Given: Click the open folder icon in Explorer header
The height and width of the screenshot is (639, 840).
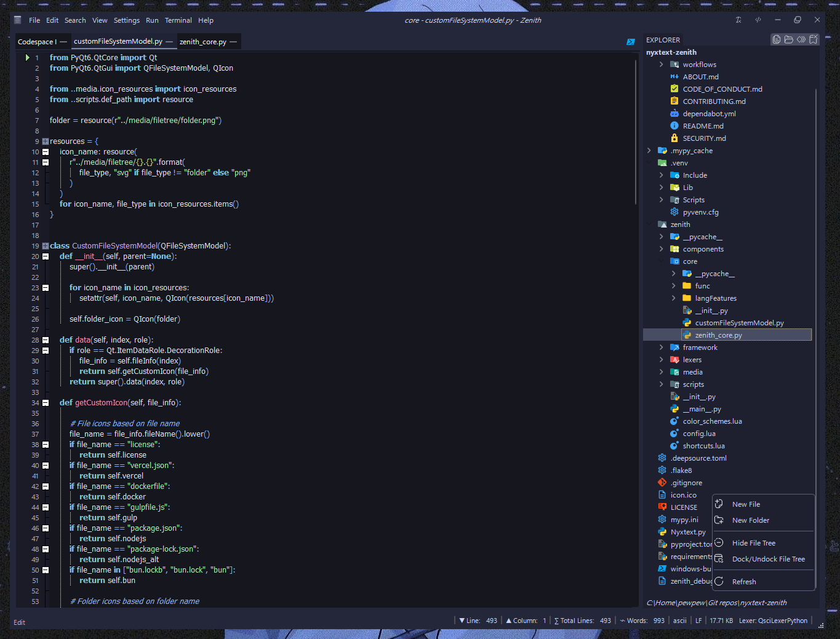Looking at the screenshot, I should 789,39.
